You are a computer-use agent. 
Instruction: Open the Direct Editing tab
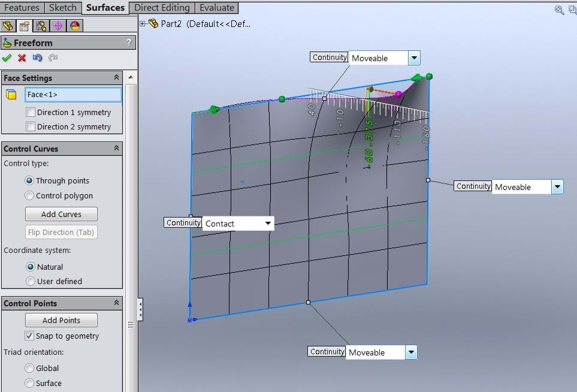pyautogui.click(x=162, y=8)
